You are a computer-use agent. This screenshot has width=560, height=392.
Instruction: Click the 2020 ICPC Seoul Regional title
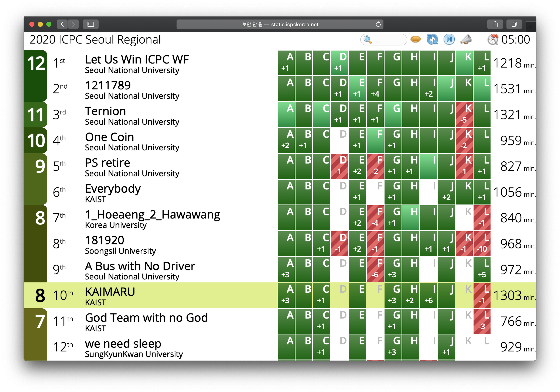[95, 39]
